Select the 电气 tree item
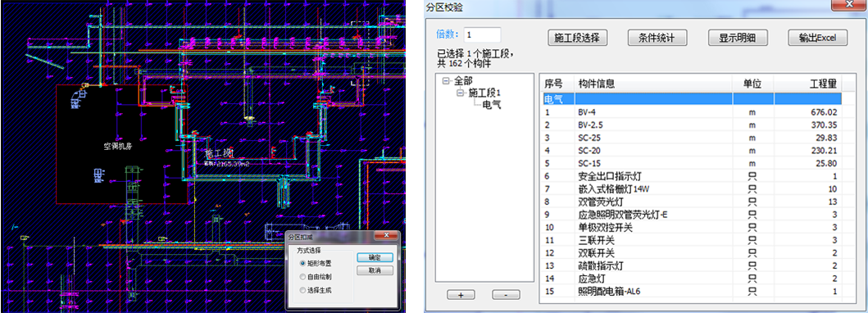868x313 pixels. point(492,105)
